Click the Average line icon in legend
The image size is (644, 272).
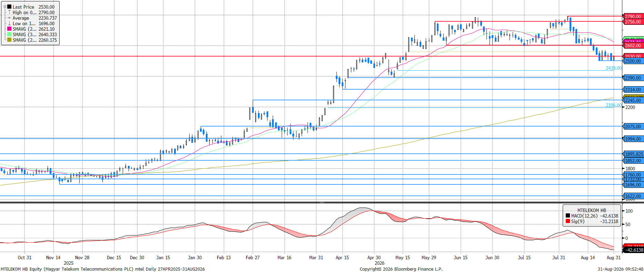[9, 18]
